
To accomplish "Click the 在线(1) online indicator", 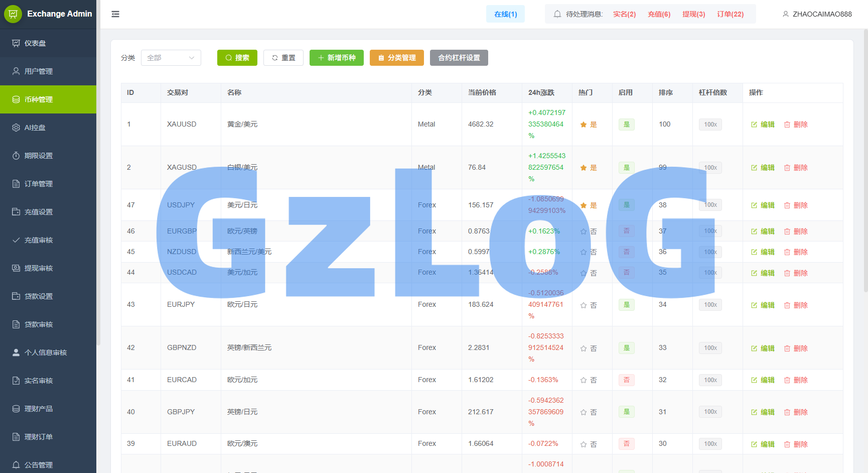I will [x=506, y=14].
